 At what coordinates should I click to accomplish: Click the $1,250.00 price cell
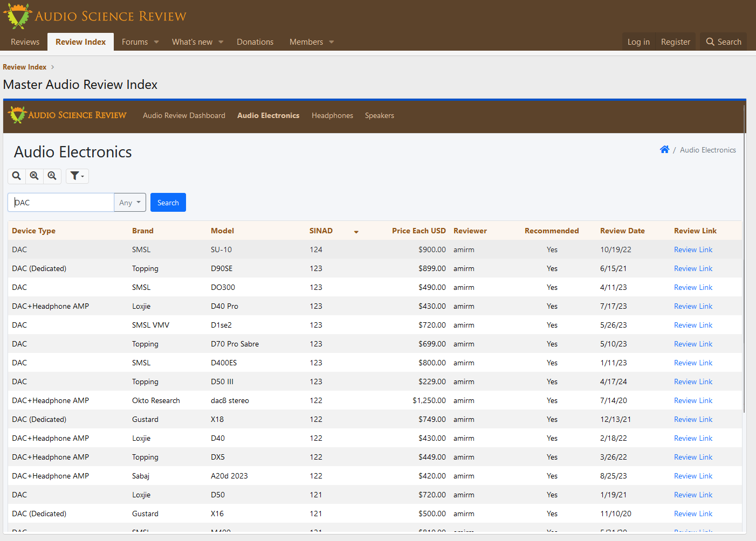click(x=429, y=400)
